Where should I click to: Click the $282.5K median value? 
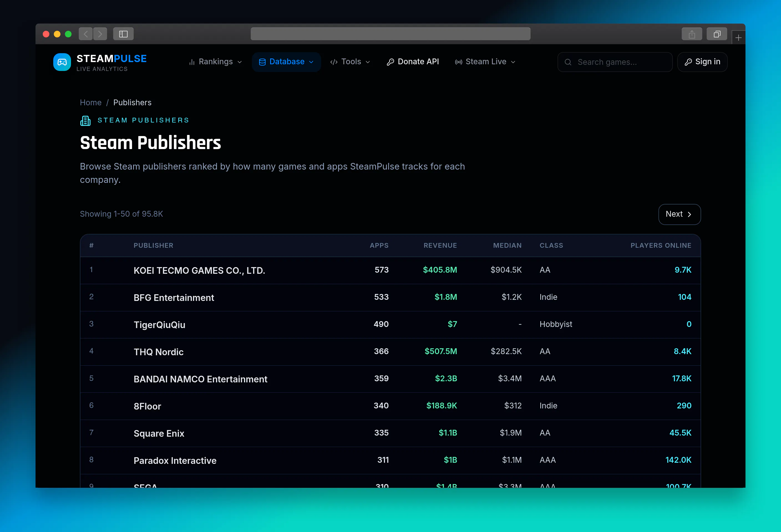pyautogui.click(x=506, y=351)
